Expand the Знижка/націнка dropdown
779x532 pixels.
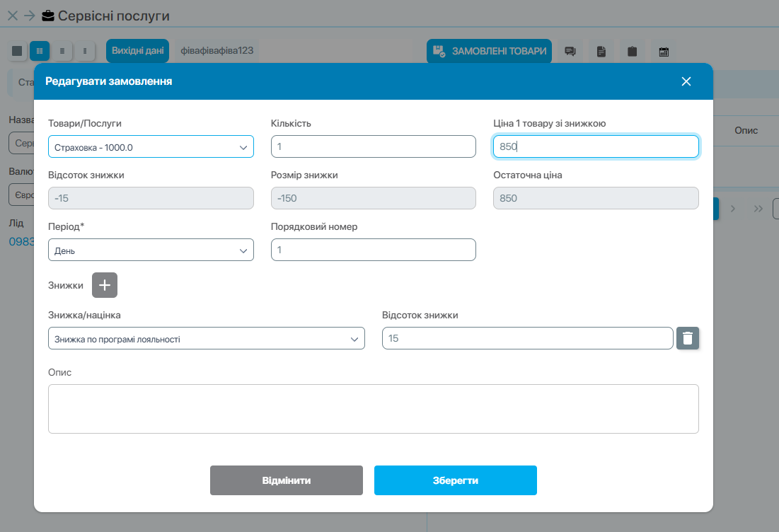pyautogui.click(x=207, y=339)
